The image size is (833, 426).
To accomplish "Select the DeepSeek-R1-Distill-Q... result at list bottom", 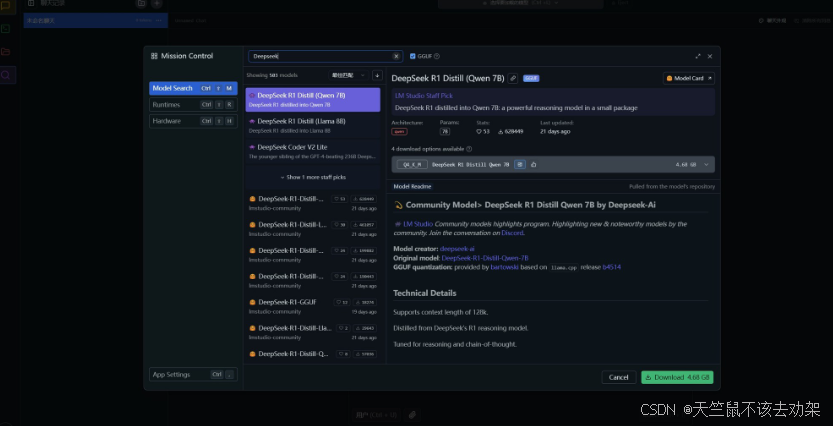I will click(x=313, y=354).
